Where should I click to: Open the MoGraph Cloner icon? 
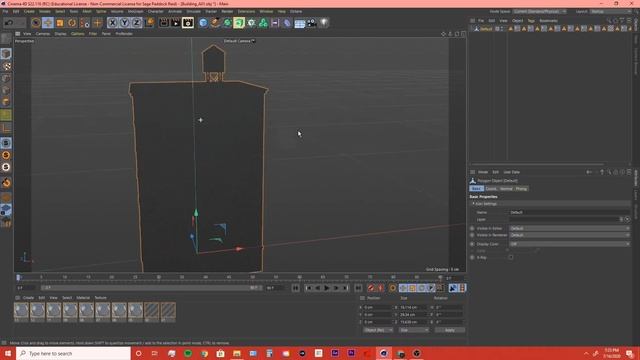coord(263,23)
